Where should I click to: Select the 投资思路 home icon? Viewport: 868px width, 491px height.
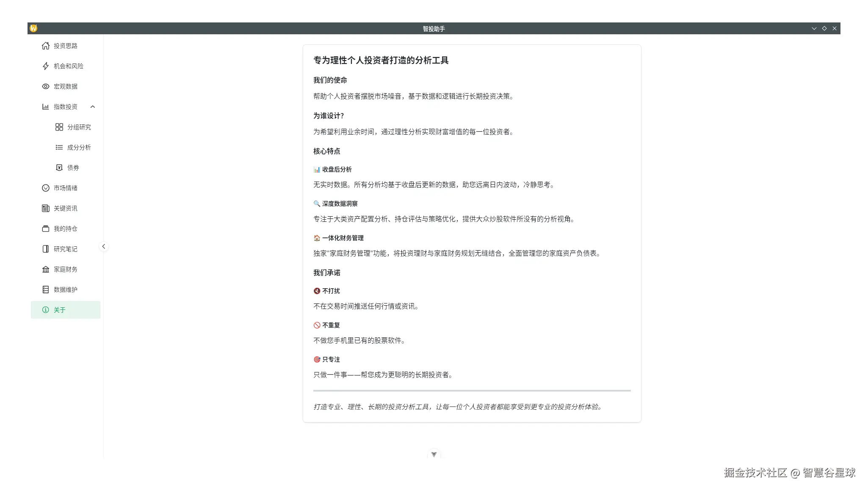(46, 46)
